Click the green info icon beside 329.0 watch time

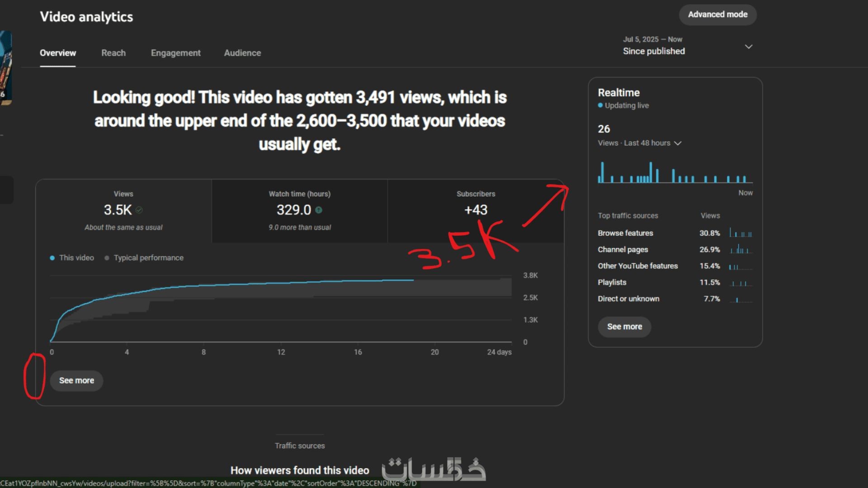pos(319,210)
